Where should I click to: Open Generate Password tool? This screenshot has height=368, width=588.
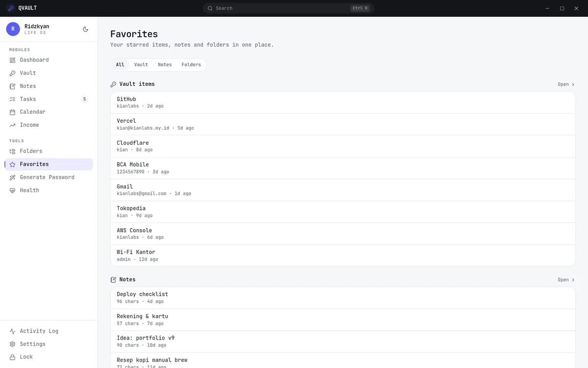[x=49, y=177]
